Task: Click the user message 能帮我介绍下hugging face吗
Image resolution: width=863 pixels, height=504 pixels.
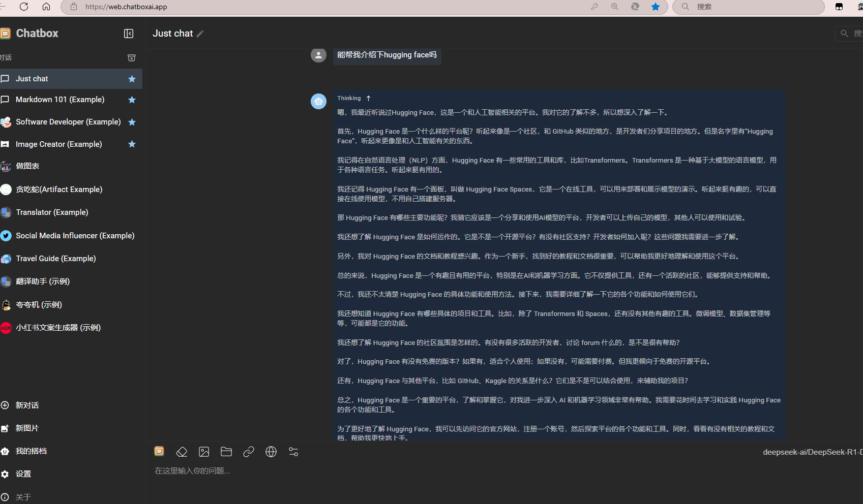Action: (387, 55)
